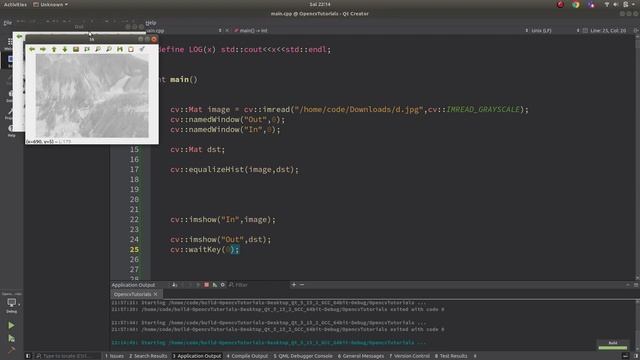The width and height of the screenshot is (640, 360).
Task: Click the displayed grayscale image
Action: click(x=92, y=96)
